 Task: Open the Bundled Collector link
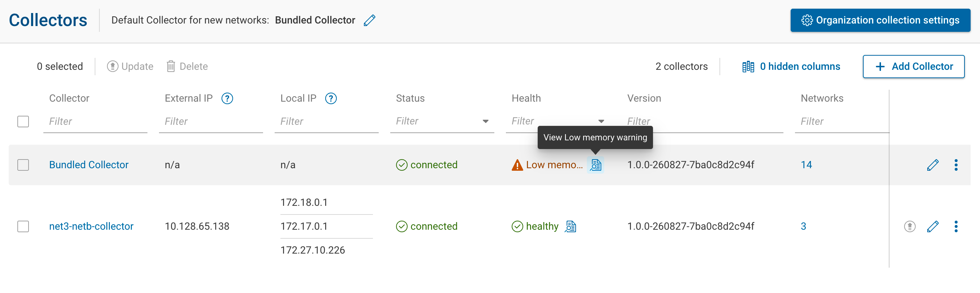(89, 165)
